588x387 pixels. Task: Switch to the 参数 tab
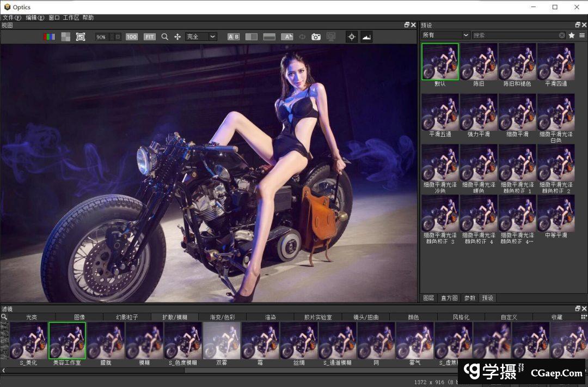(x=469, y=298)
